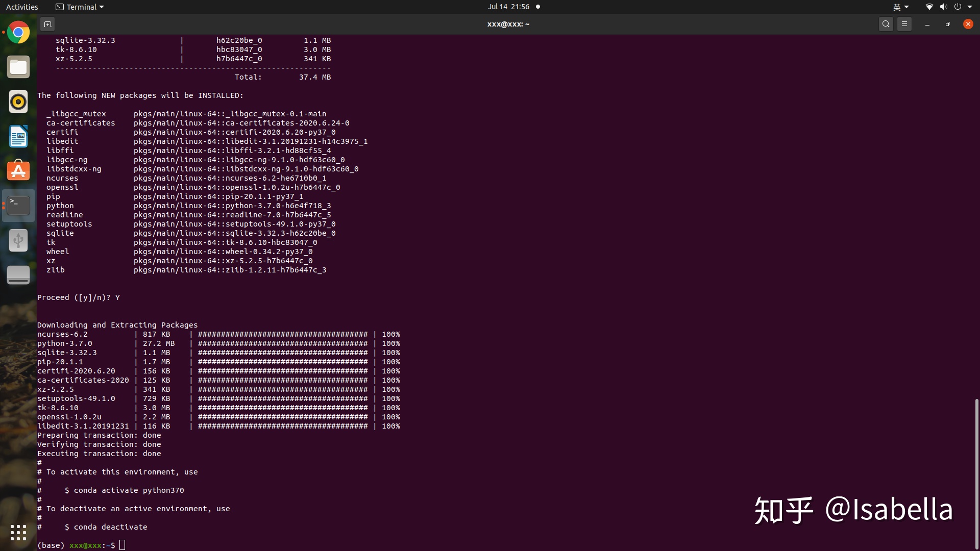This screenshot has height=551, width=980.
Task: Open a new terminal tab
Action: pyautogui.click(x=47, y=24)
